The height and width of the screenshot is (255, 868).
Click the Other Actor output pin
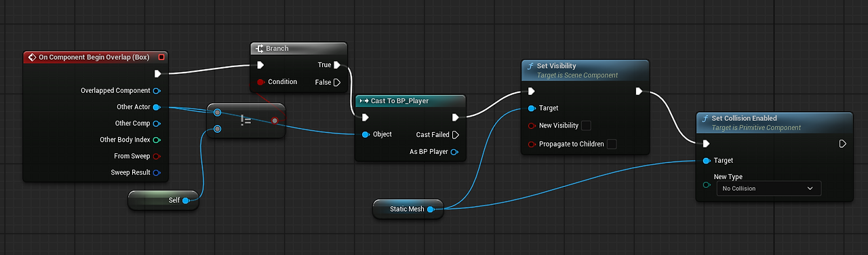coord(157,107)
